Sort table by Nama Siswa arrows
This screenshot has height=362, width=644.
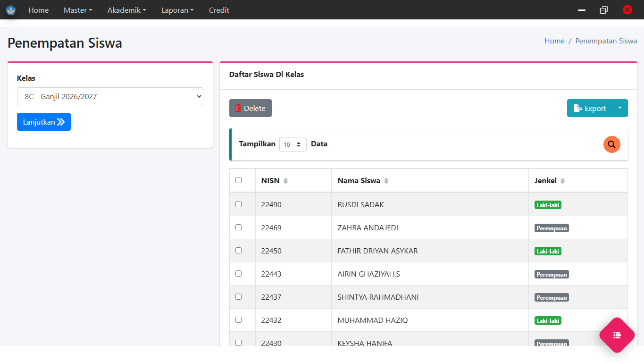point(386,181)
